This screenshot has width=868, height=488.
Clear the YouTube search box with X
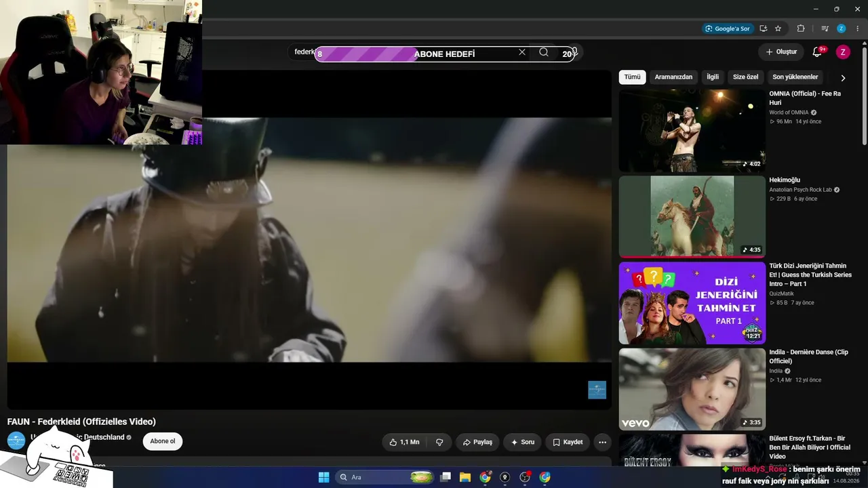(x=522, y=52)
